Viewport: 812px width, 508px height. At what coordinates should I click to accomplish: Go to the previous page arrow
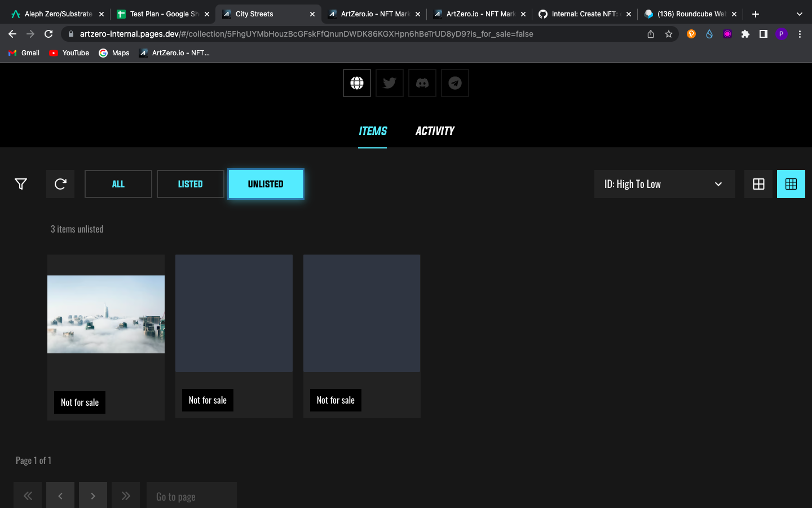coord(60,496)
